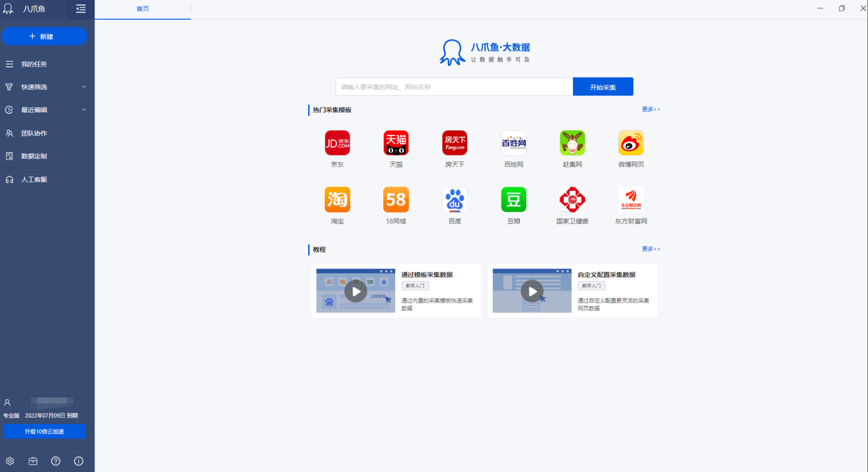
Task: Select the 房天下 template icon
Action: pos(455,143)
